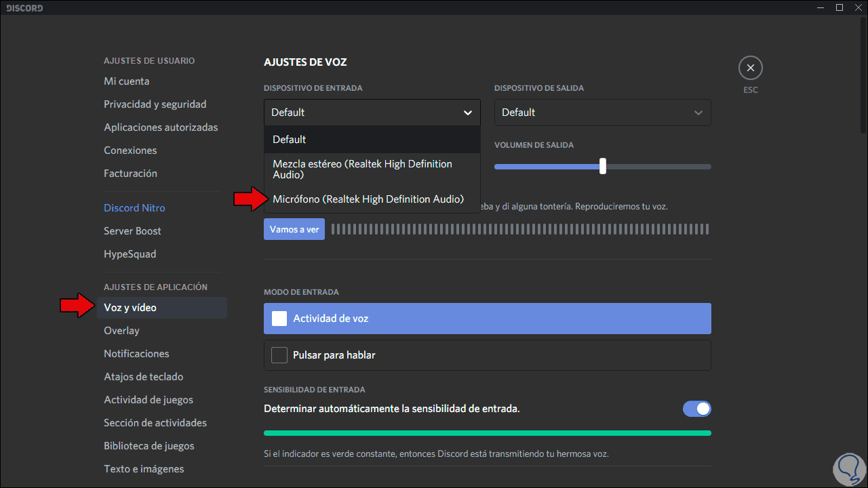This screenshot has height=488, width=868.
Task: Enable 'Pulsar para hablar' mode
Action: [279, 354]
